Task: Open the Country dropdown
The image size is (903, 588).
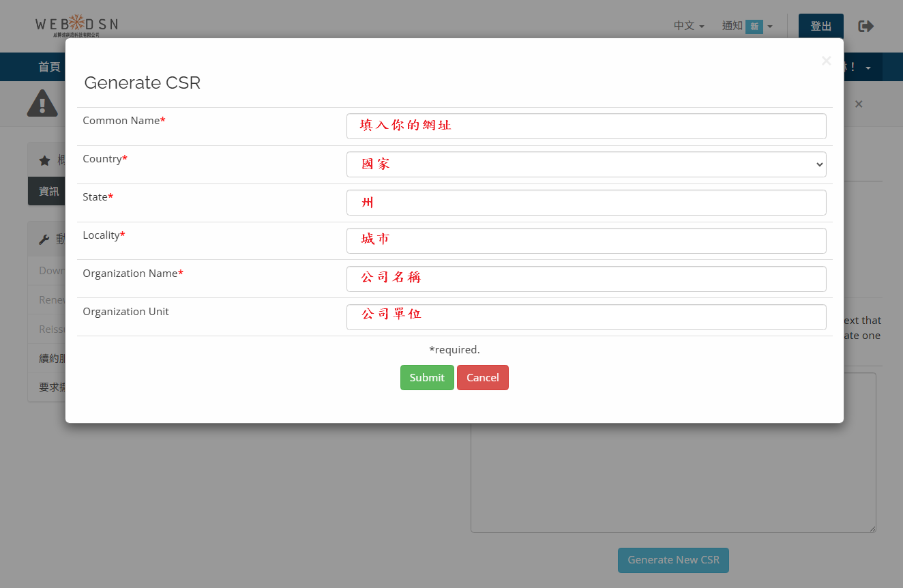Action: point(586,164)
